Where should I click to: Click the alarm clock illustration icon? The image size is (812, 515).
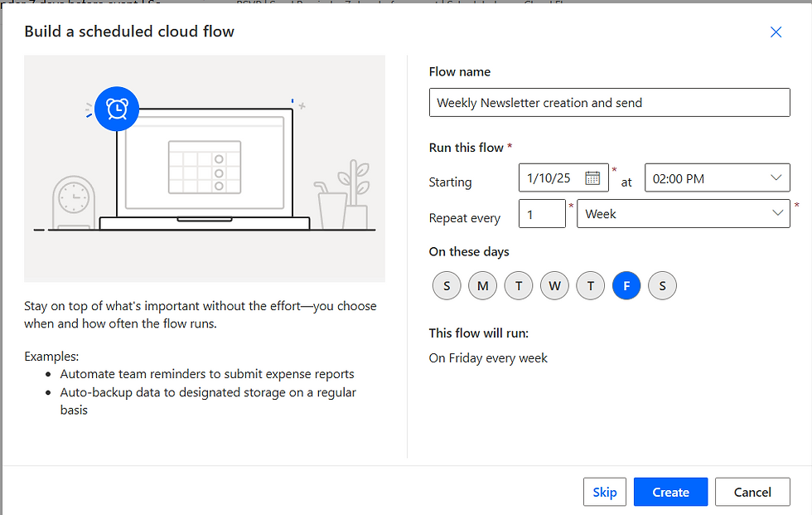point(117,109)
